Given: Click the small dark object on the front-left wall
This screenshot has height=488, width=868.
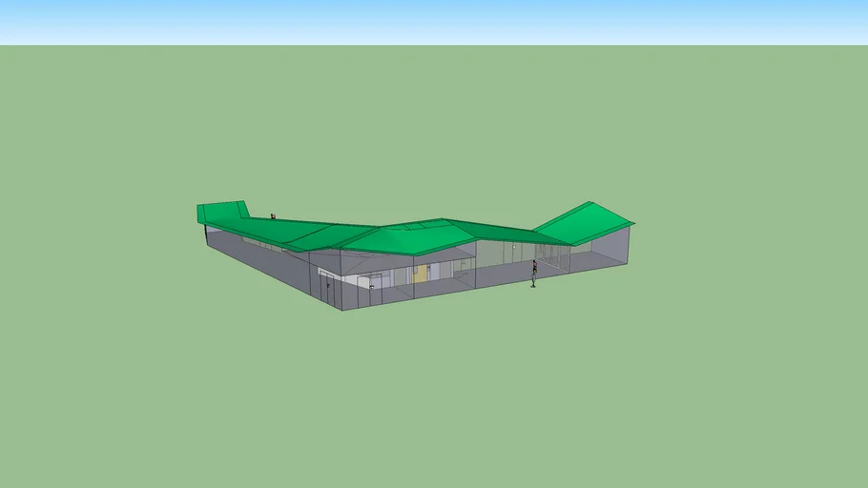Looking at the screenshot, I should point(329,284).
